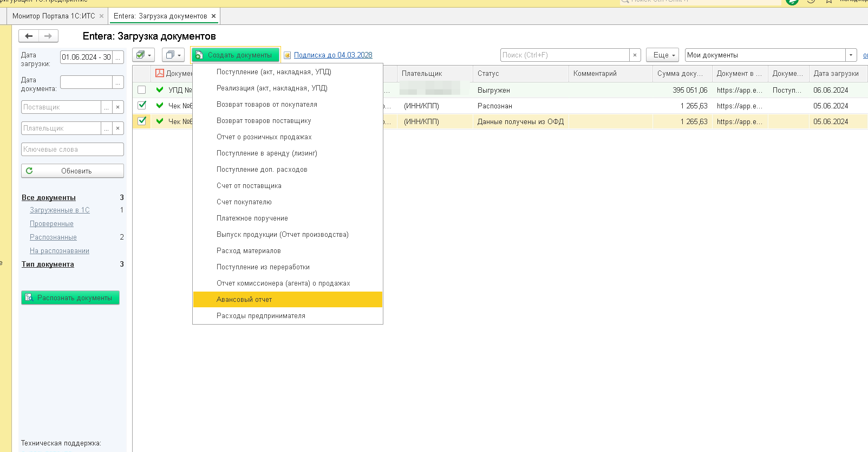Sort by Статус column header

pos(521,73)
